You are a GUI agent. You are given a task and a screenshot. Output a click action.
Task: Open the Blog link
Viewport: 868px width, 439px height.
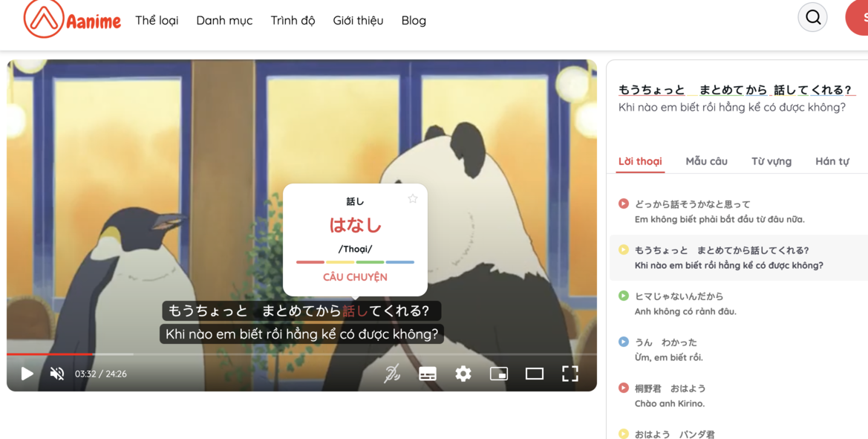[414, 21]
